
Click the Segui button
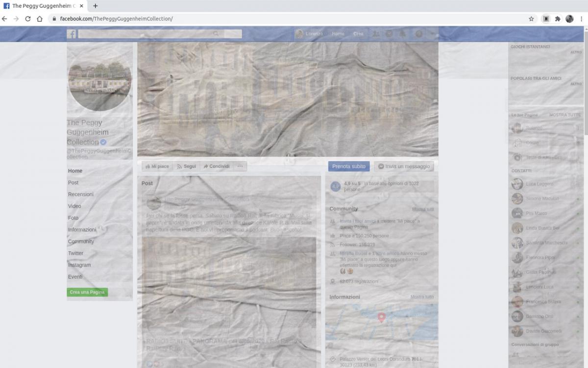click(186, 166)
